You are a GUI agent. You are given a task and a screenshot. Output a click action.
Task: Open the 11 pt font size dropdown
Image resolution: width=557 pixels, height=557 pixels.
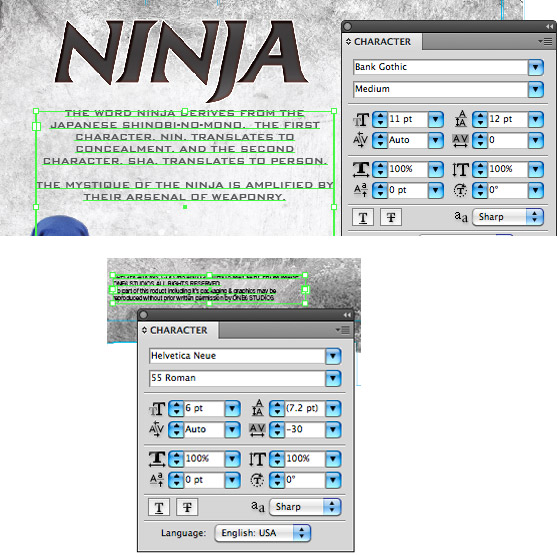pos(436,119)
